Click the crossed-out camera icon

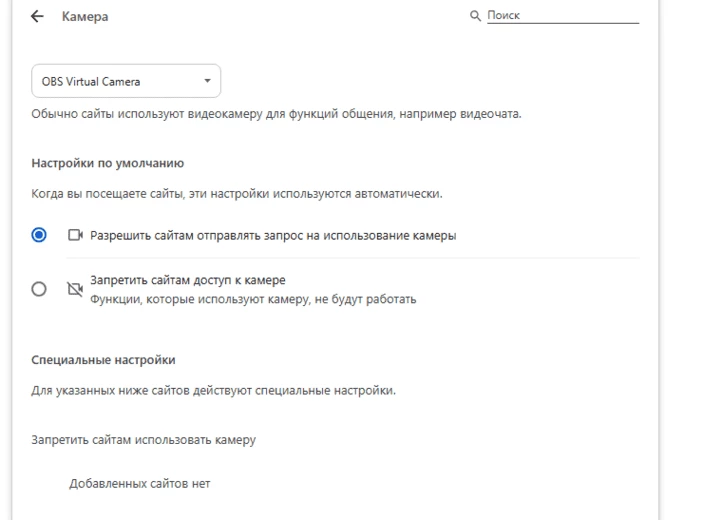tap(75, 289)
